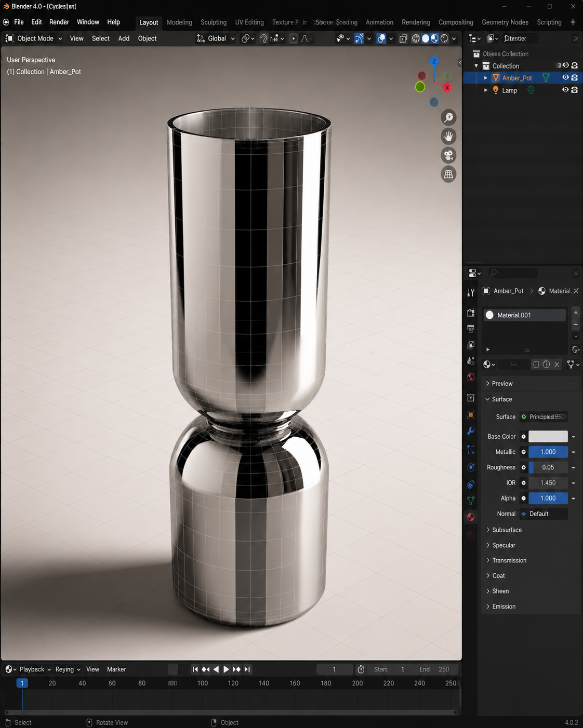
Task: Toggle X-ray display icon
Action: coord(403,38)
